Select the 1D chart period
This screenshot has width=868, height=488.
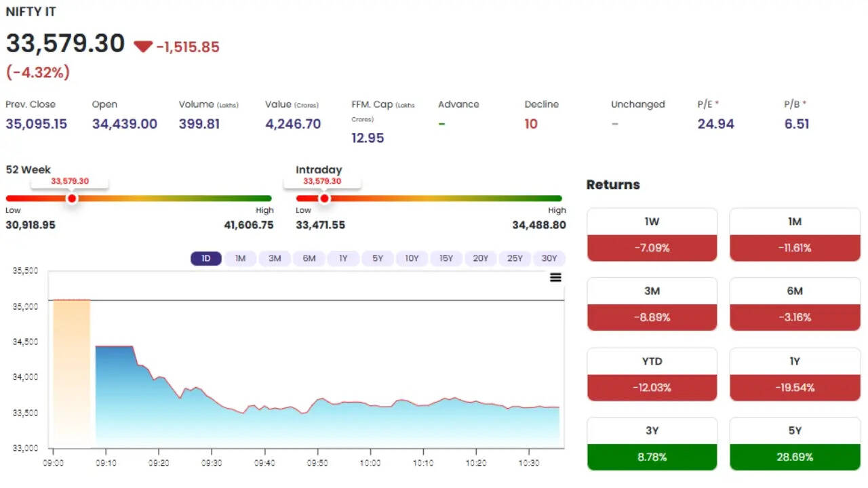pos(205,258)
